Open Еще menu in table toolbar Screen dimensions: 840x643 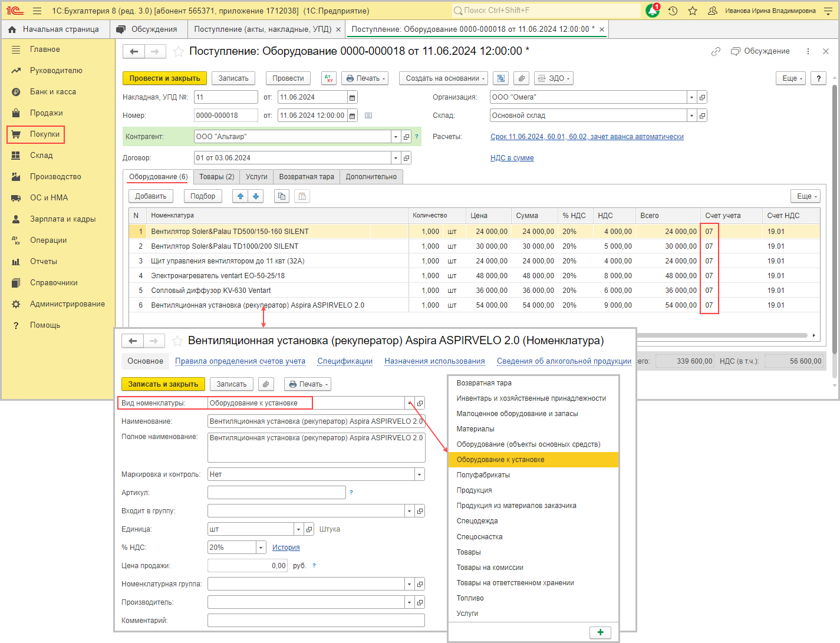click(805, 196)
